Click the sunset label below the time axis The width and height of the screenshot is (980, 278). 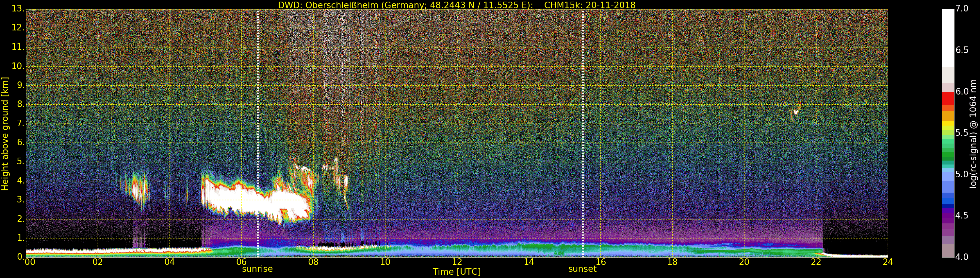click(x=582, y=269)
